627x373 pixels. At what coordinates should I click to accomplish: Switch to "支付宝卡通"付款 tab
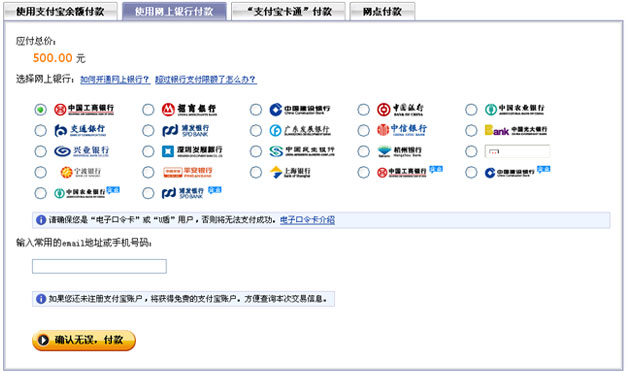(288, 11)
